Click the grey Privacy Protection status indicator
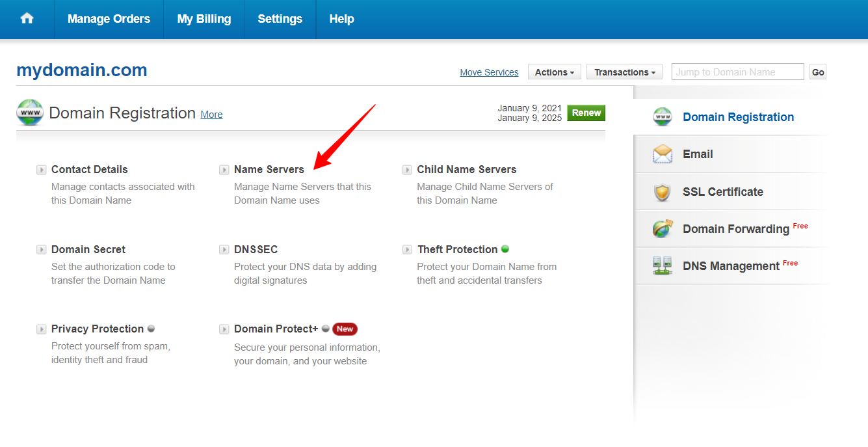The height and width of the screenshot is (447, 868). pos(151,329)
